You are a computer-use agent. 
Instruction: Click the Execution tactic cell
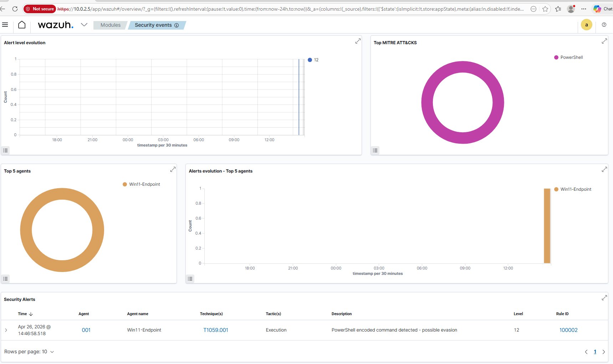pyautogui.click(x=276, y=330)
